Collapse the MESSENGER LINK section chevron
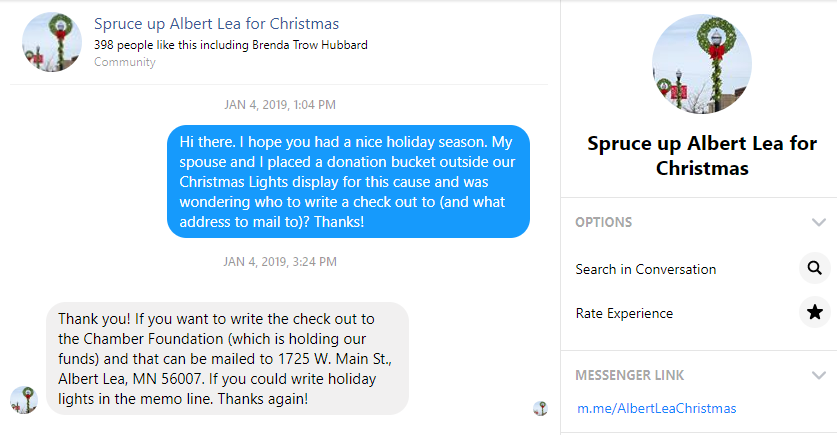837x435 pixels. (819, 375)
